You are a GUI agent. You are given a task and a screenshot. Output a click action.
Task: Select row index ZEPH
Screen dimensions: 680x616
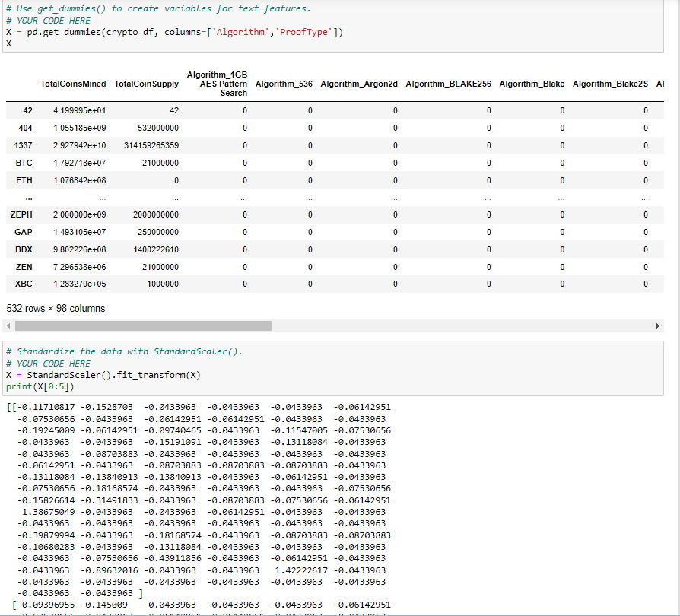22,214
